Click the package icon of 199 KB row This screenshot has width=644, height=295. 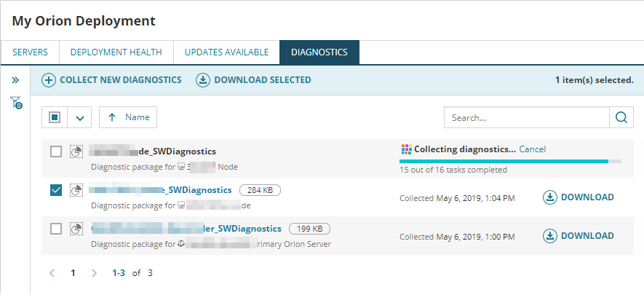76,229
